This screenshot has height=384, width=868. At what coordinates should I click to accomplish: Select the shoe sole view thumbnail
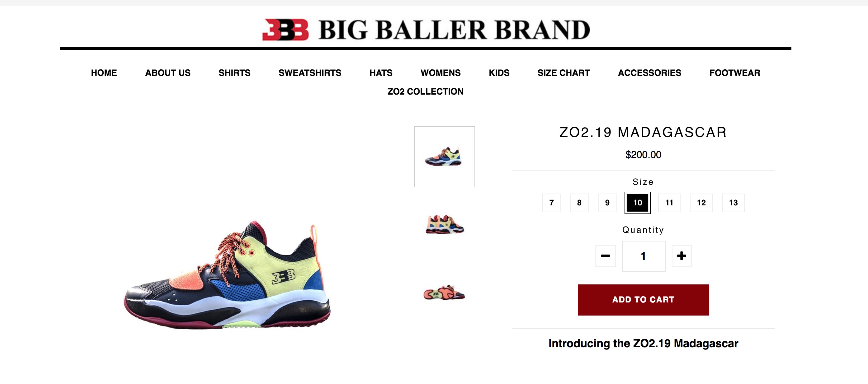(x=444, y=293)
